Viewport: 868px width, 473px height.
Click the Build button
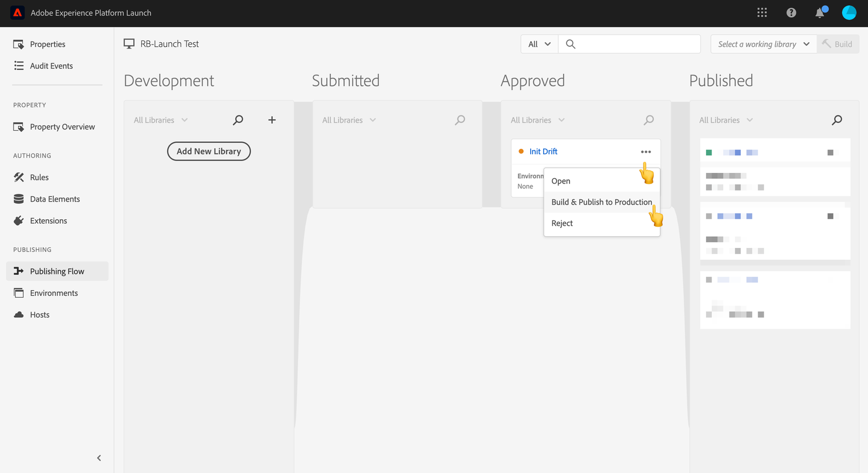(x=838, y=44)
